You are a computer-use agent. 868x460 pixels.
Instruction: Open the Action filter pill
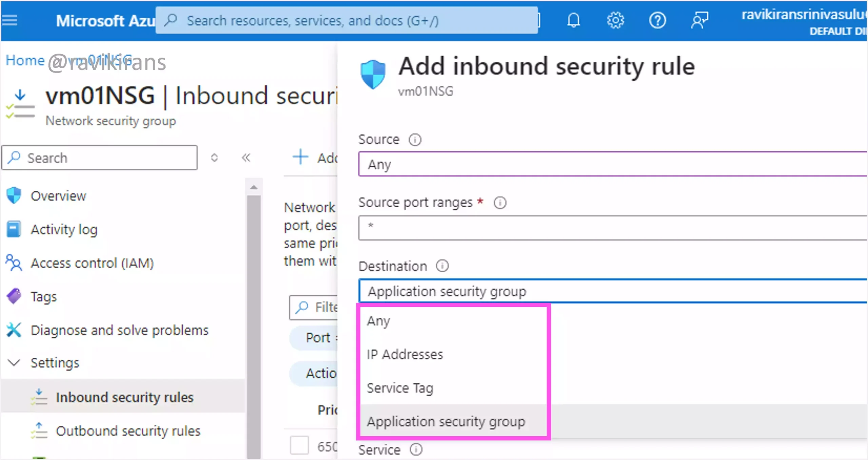coord(314,374)
